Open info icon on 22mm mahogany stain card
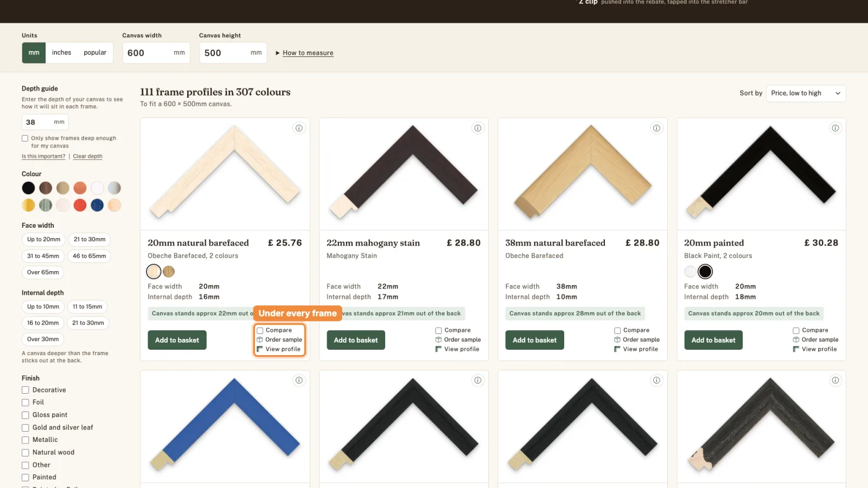This screenshot has width=868, height=488. pos(478,129)
